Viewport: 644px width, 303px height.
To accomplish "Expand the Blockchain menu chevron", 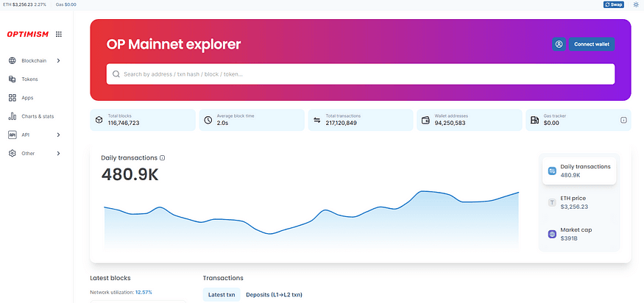I will (58, 61).
